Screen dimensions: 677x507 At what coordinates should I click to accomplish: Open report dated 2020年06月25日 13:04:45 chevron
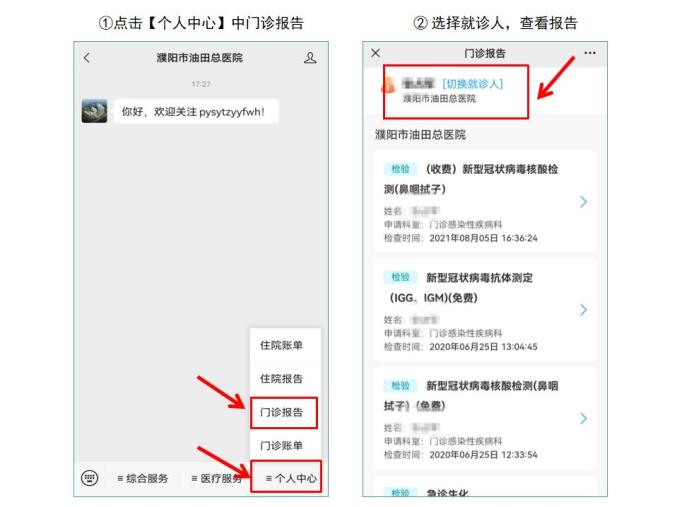click(x=583, y=310)
